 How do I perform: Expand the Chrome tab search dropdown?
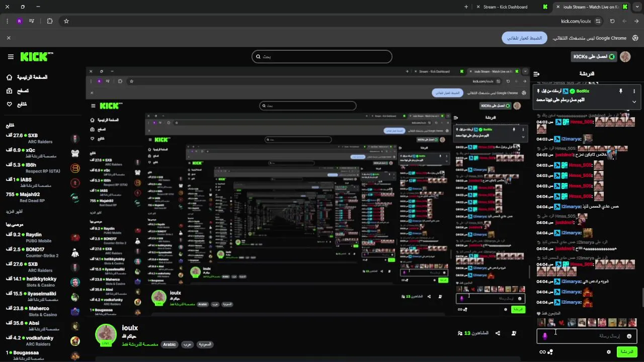click(x=637, y=7)
